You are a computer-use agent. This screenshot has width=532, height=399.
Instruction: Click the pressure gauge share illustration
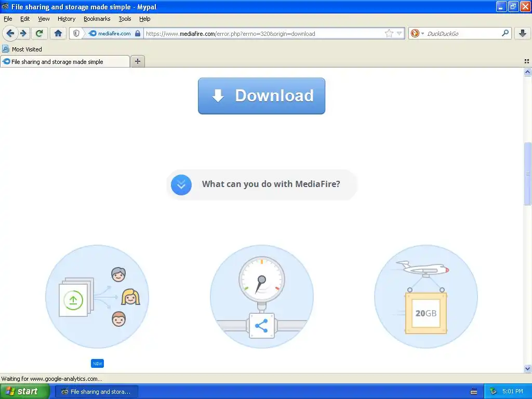[262, 297]
